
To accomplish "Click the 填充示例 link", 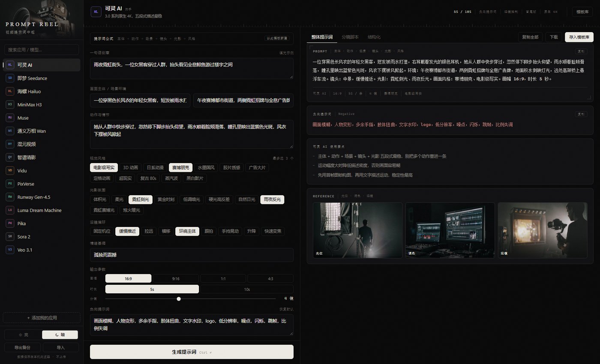I will 286,53.
